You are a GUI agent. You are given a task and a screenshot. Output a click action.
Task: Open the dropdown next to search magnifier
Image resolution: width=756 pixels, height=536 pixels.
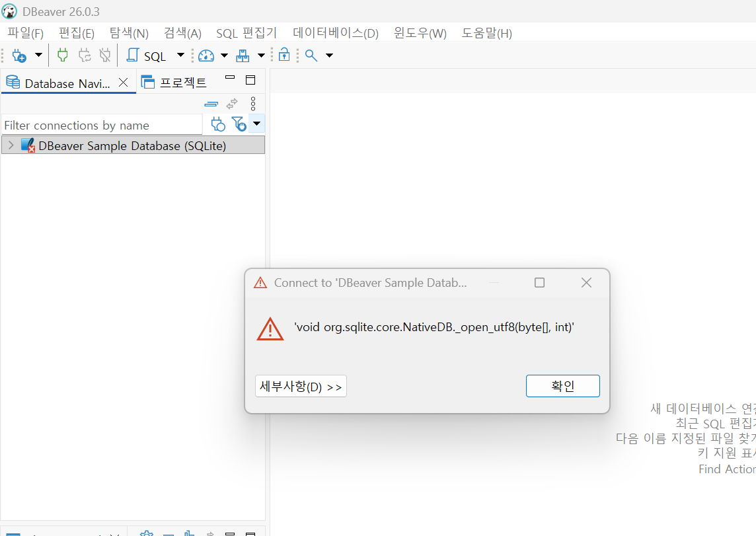tap(329, 56)
